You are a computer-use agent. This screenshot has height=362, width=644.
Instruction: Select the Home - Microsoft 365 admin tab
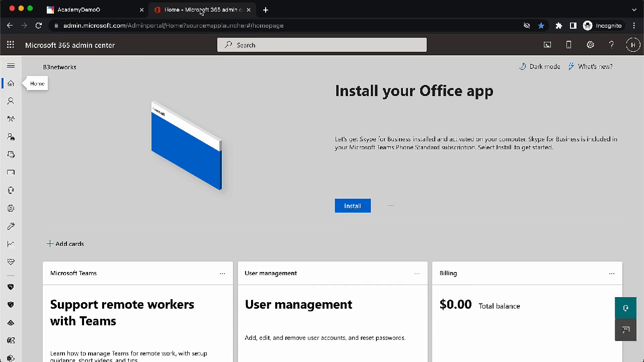tap(201, 10)
